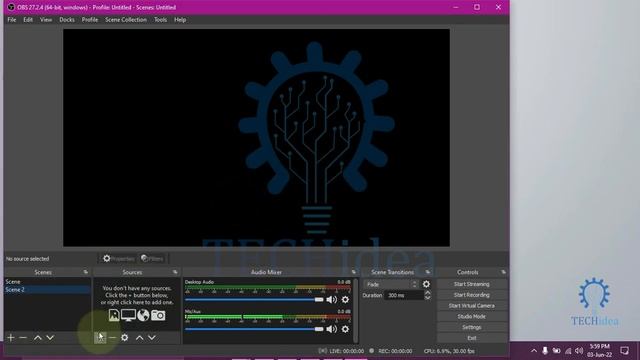Click the image source icon in Sources
Image resolution: width=640 pixels, height=360 pixels.
(x=114, y=315)
